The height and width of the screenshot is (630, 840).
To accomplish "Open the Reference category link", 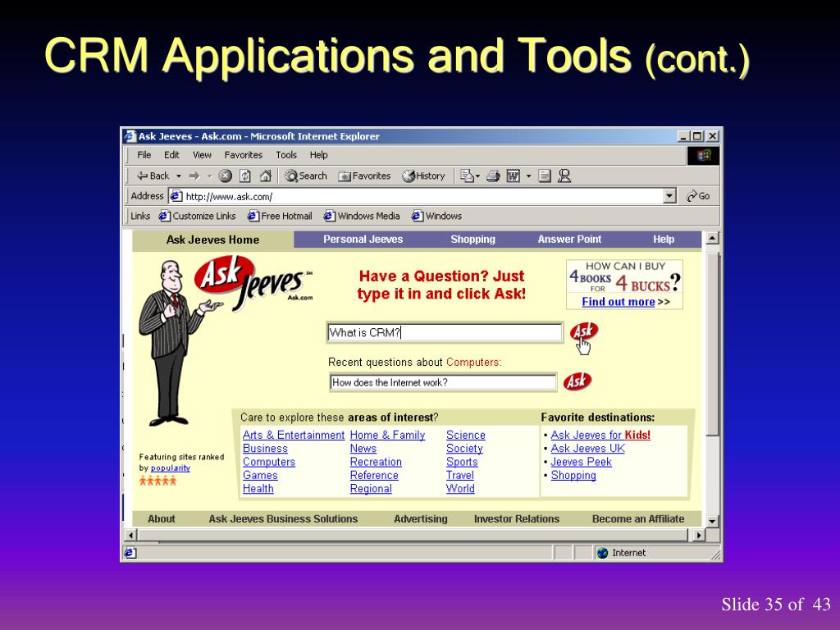I will [x=374, y=475].
